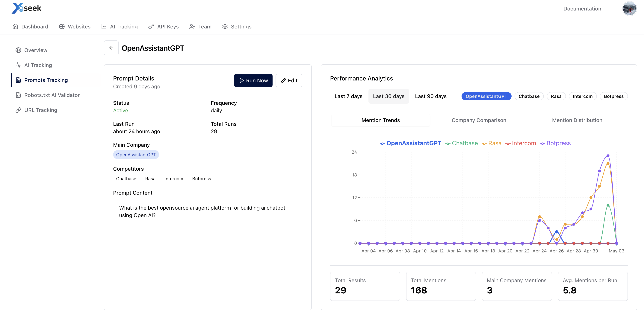Image resolution: width=644 pixels, height=314 pixels.
Task: Click the OpenAssistantGPT main company tag
Action: click(x=136, y=155)
